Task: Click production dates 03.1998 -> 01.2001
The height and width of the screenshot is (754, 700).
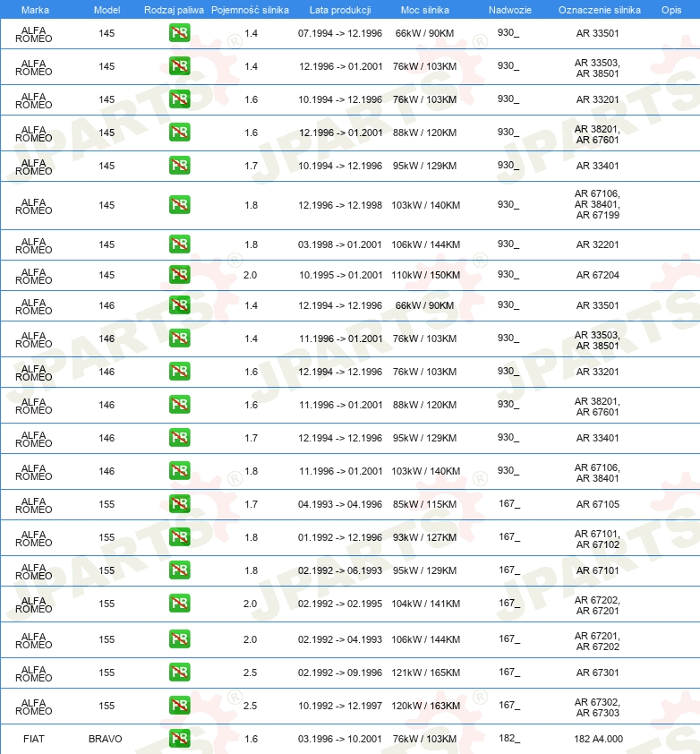Action: [x=340, y=244]
